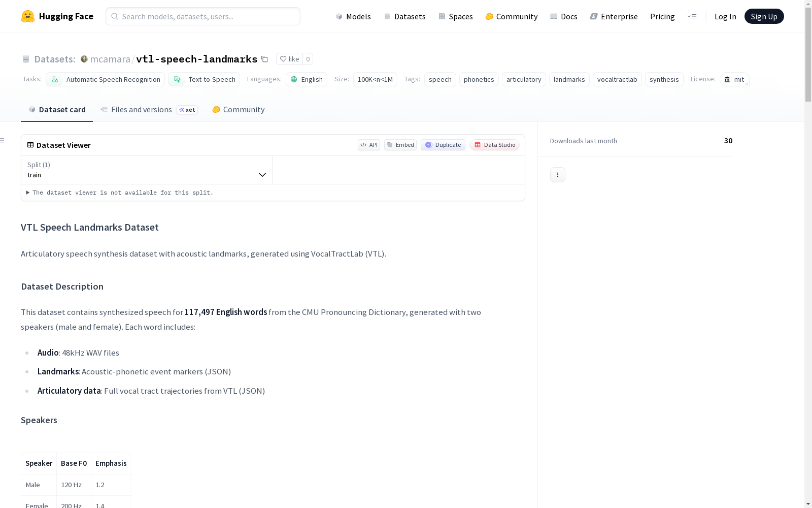Click the Embed button
The height and width of the screenshot is (508, 812).
[x=400, y=145]
